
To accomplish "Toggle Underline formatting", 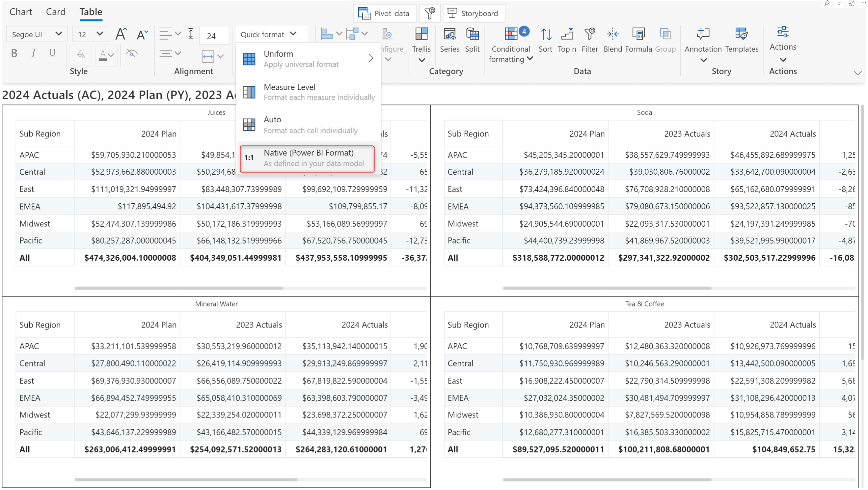I will point(52,53).
